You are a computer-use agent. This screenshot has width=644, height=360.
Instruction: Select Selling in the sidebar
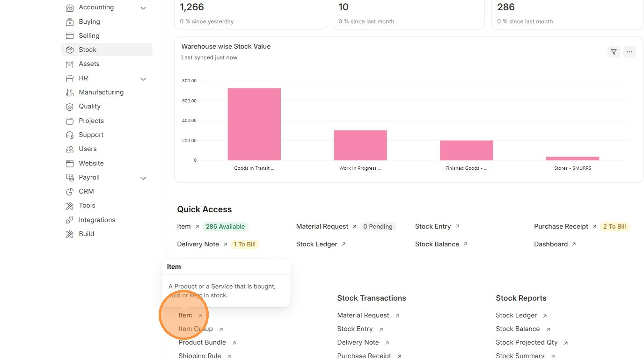click(x=89, y=36)
